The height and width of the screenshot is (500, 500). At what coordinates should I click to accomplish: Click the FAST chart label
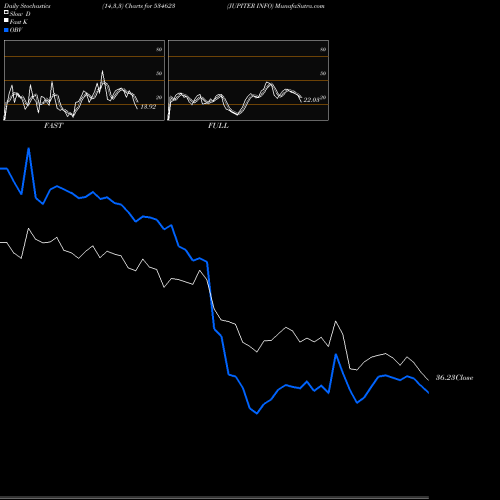click(53, 126)
